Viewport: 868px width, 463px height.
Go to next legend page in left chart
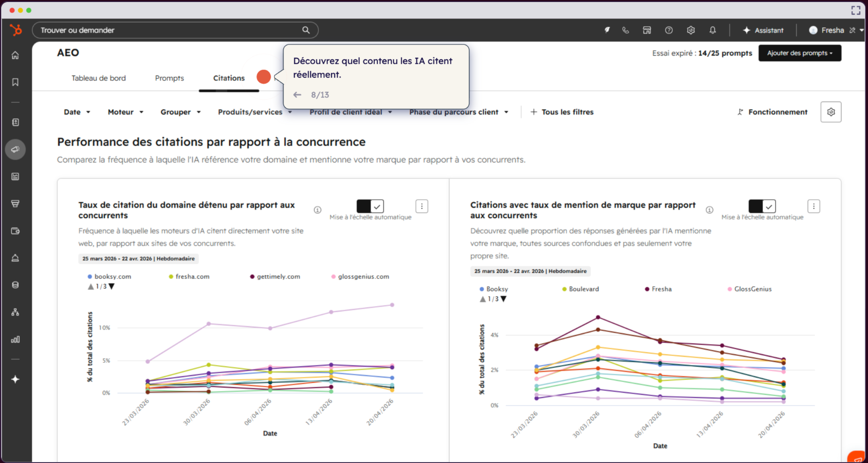coord(112,286)
